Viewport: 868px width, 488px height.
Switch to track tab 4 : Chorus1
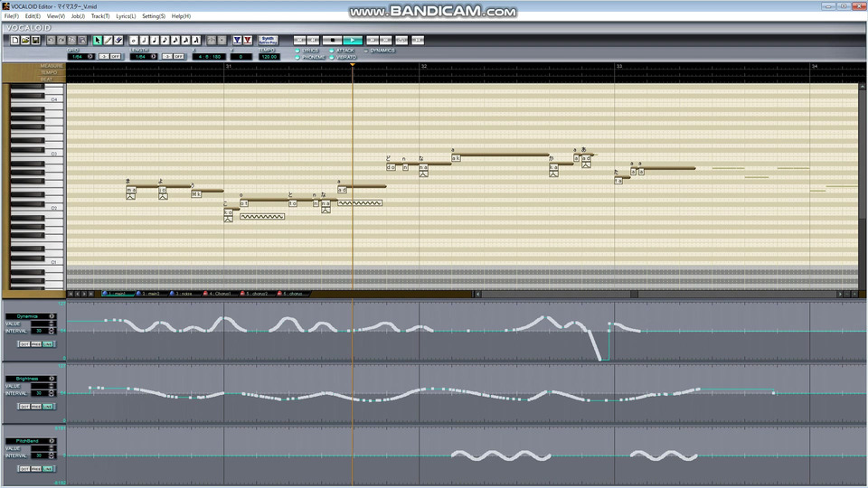point(220,294)
